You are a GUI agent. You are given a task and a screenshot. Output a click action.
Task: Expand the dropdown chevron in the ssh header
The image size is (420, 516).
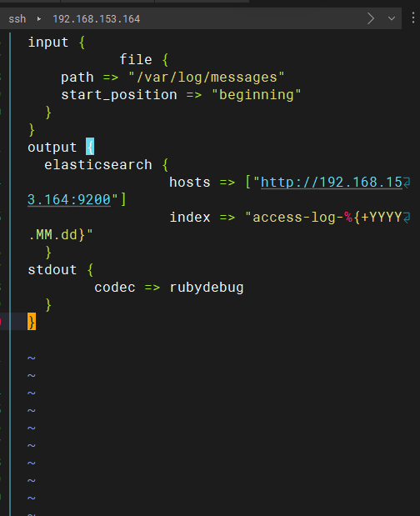pos(392,19)
